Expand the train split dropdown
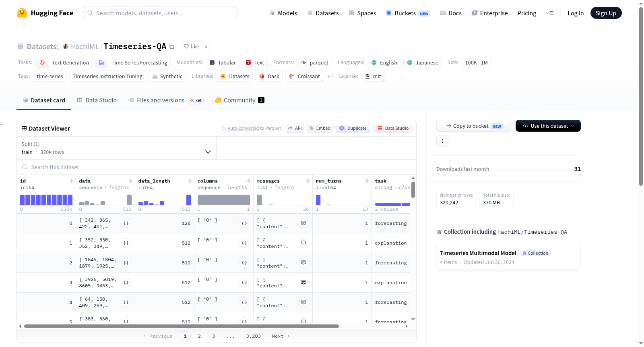 116,148
